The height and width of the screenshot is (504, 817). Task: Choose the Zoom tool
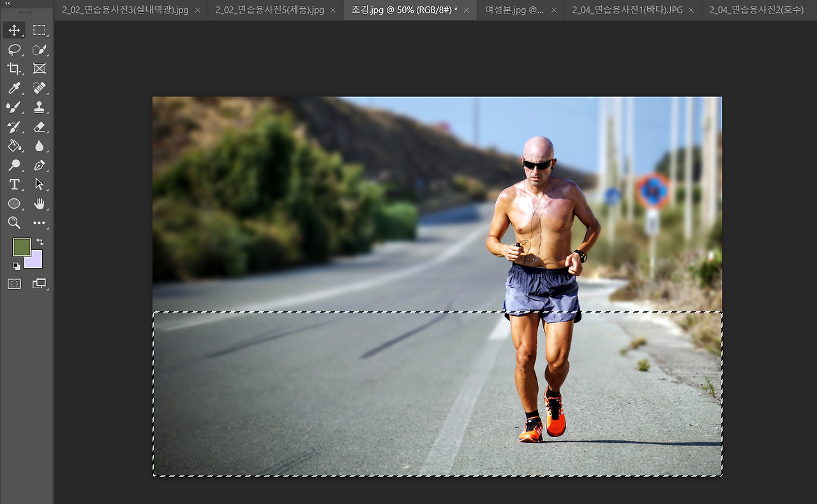(14, 223)
